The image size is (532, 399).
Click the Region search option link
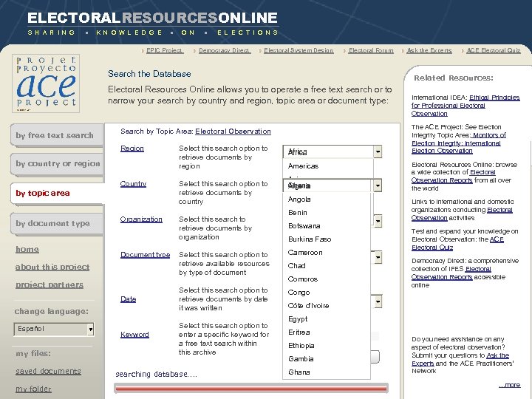(x=132, y=149)
